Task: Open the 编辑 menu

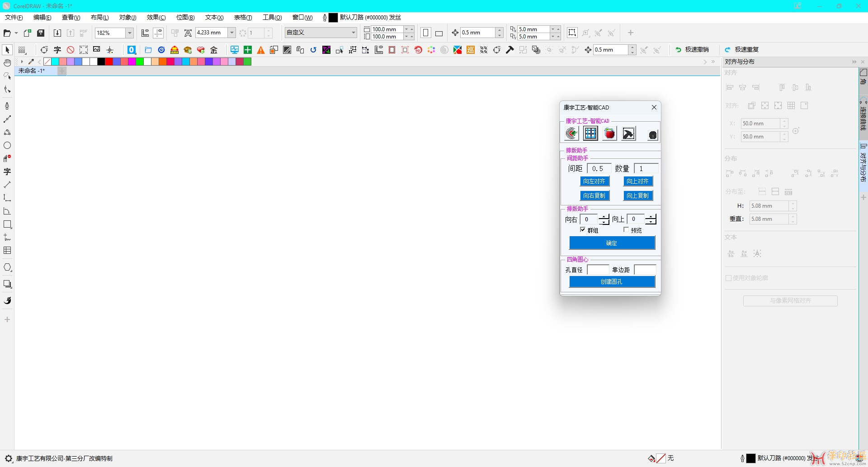Action: click(42, 17)
